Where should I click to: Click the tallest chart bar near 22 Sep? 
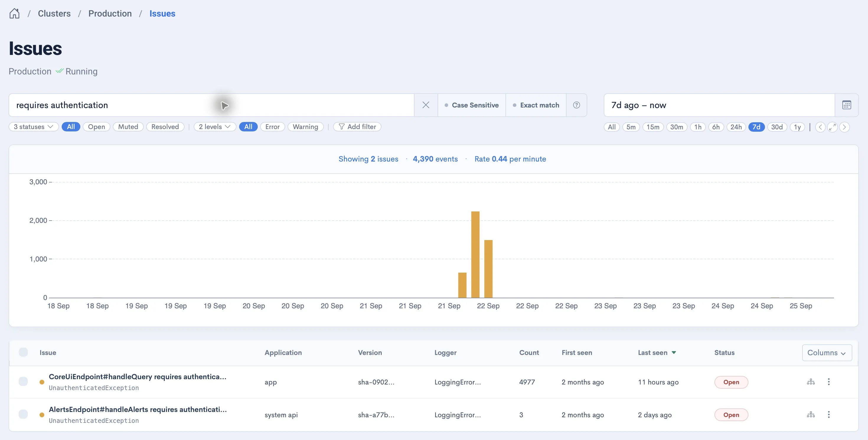(475, 255)
